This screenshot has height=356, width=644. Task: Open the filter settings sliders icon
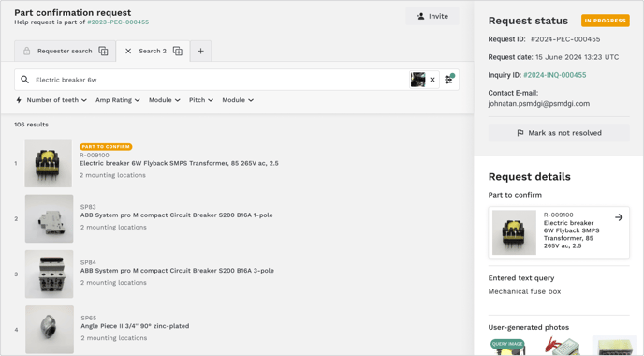point(449,80)
